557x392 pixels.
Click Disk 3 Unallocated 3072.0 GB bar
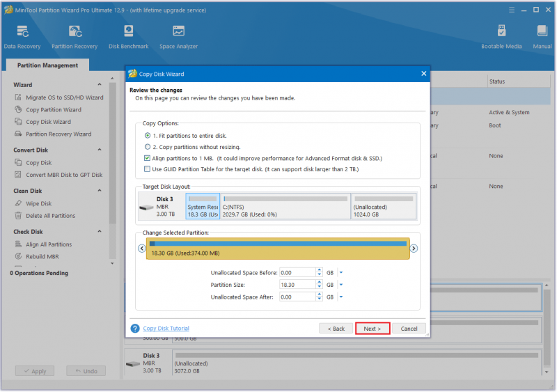pyautogui.click(x=357, y=363)
